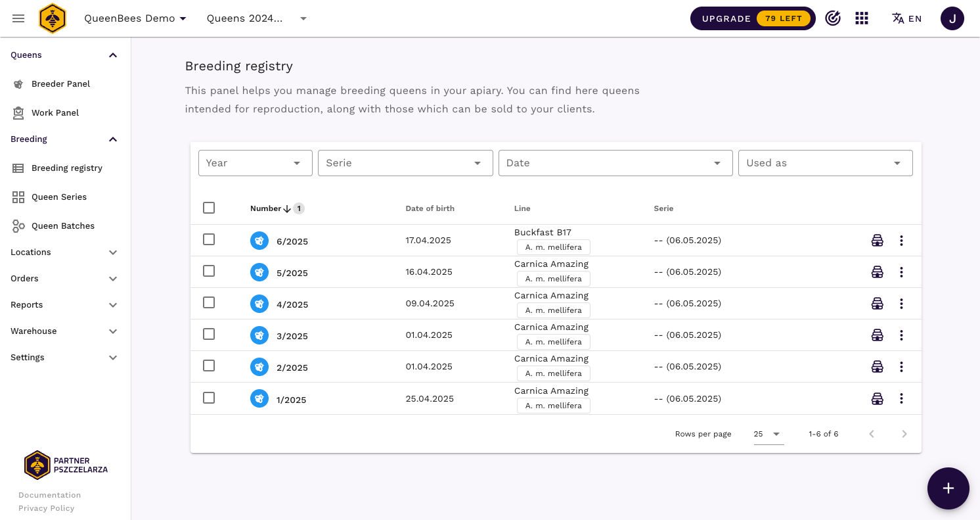
Task: Open the apps grid icon
Action: pyautogui.click(x=862, y=18)
